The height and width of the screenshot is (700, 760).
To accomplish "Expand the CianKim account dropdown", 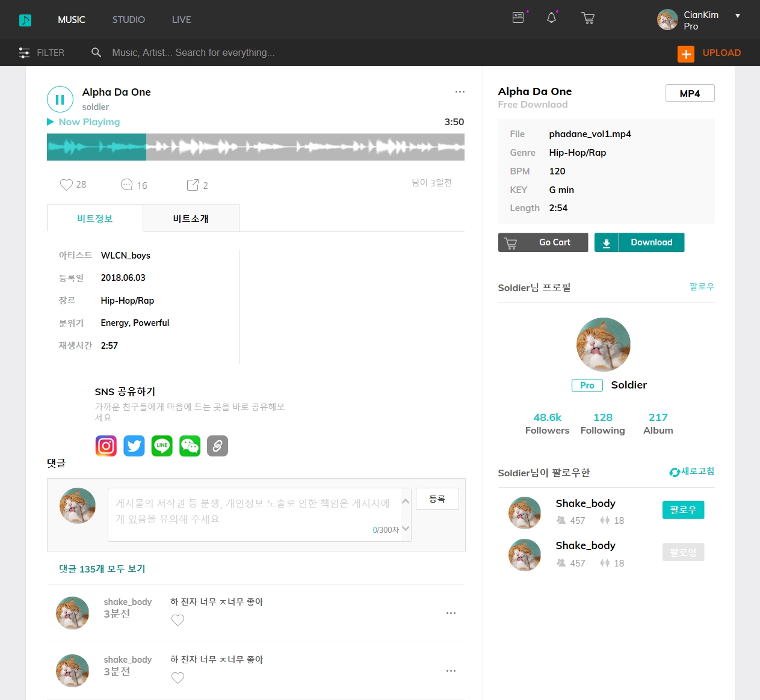I will [737, 16].
